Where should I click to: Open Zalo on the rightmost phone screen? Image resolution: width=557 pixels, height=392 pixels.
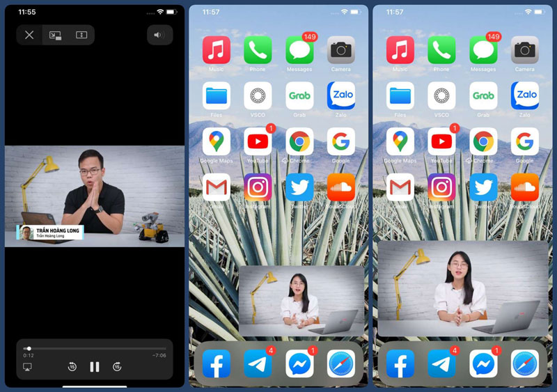tap(525, 96)
